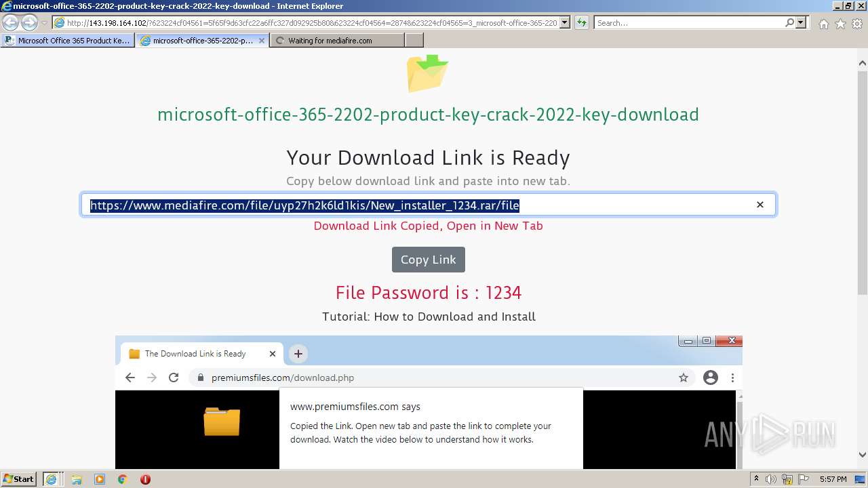Viewport: 868px width, 488px height.
Task: Expand the address bar history dropdown
Action: 565,22
